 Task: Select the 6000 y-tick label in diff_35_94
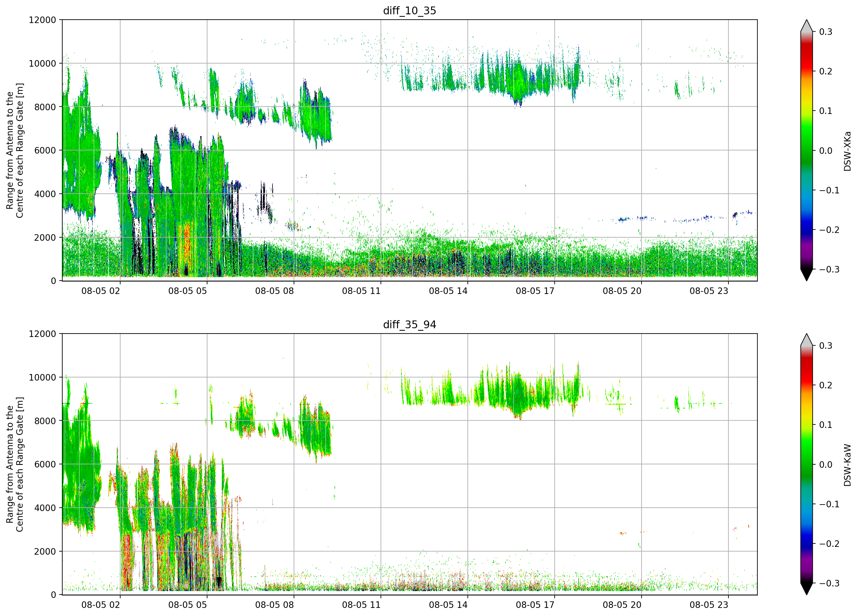[45, 464]
